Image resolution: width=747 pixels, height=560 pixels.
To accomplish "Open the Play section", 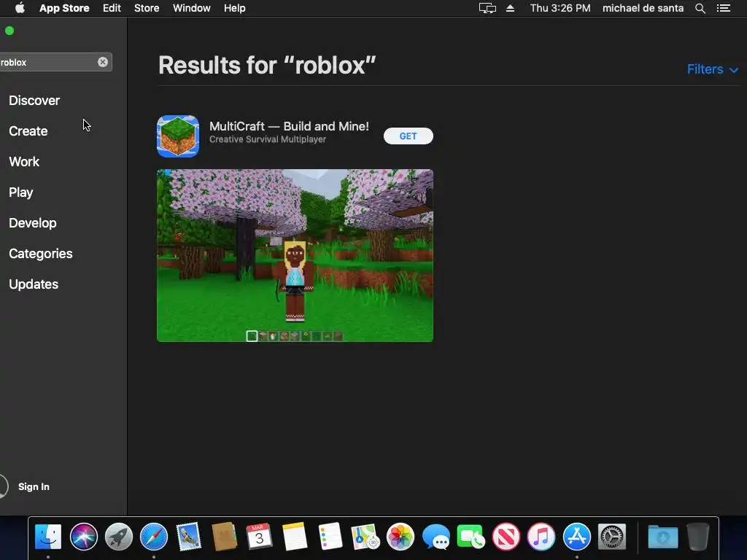I will tap(21, 192).
